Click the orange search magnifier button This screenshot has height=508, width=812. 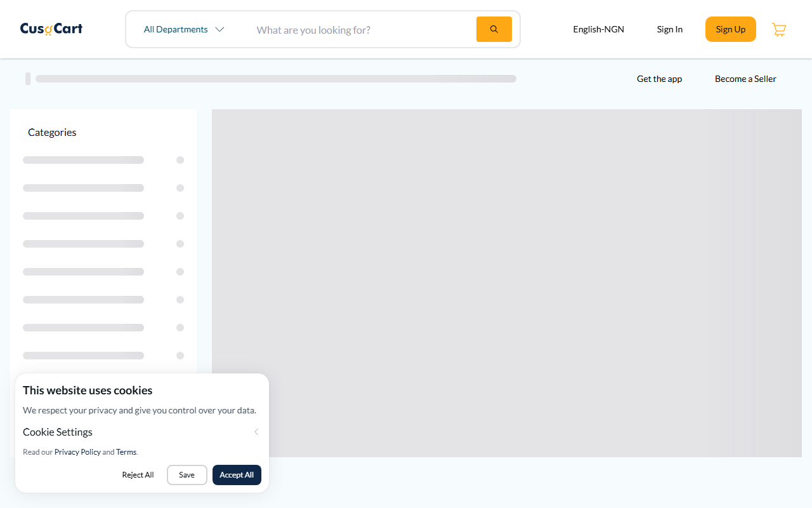(x=494, y=29)
